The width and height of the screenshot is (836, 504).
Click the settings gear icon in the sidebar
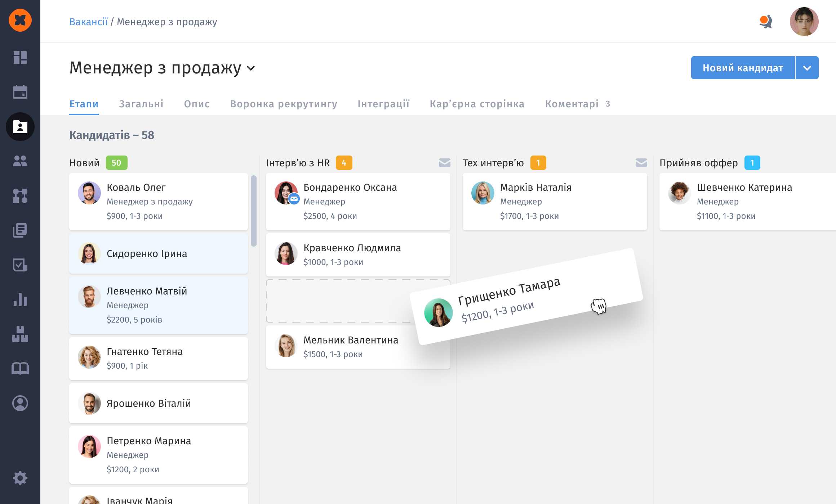20,478
